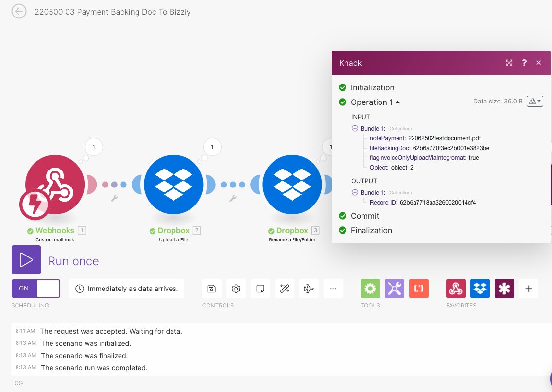Viewport: 552px width, 392px height.
Task: Open the Upload a File operation bubble
Action: (212, 147)
